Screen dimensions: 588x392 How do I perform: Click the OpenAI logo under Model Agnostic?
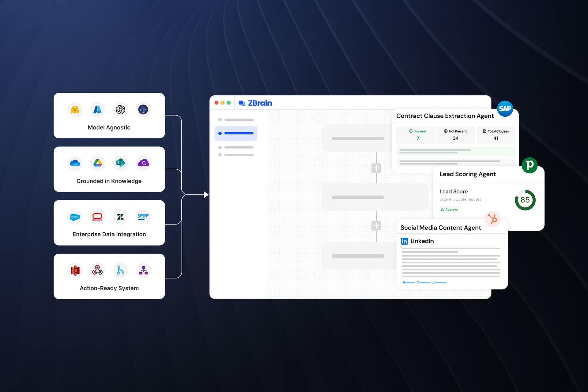[x=120, y=109]
